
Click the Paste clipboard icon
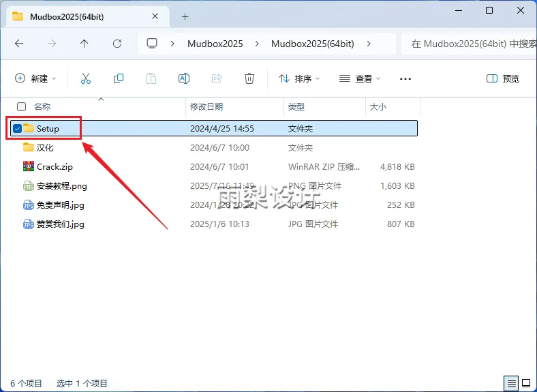151,78
